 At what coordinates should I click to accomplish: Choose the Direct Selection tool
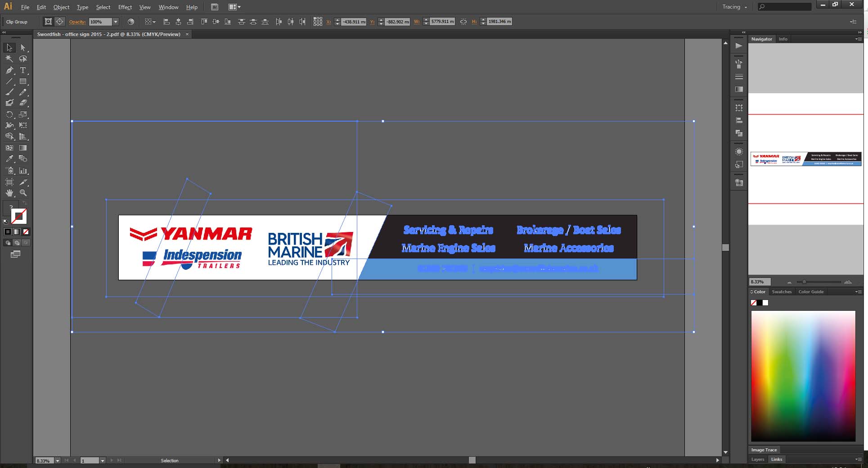click(x=23, y=48)
